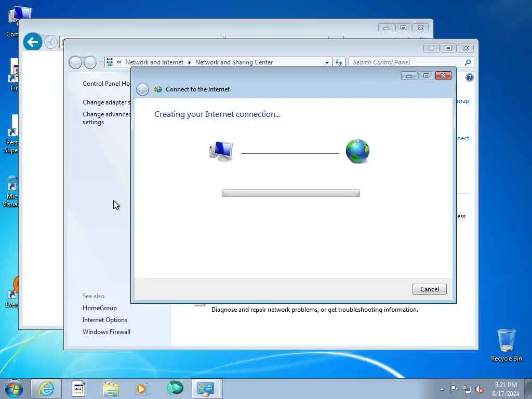Open Change advanced sharing settings link
Viewport: 532px width, 399px height.
point(107,118)
